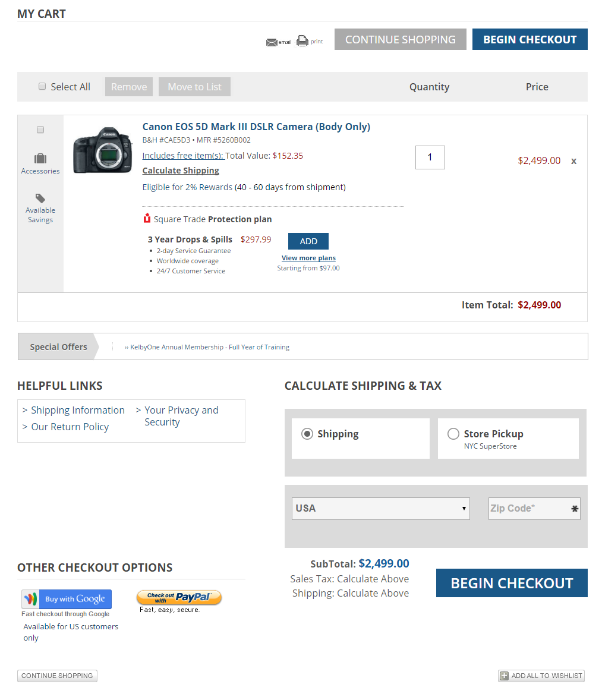The width and height of the screenshot is (602, 700).
Task: Open the USA country dropdown
Action: [x=380, y=509]
